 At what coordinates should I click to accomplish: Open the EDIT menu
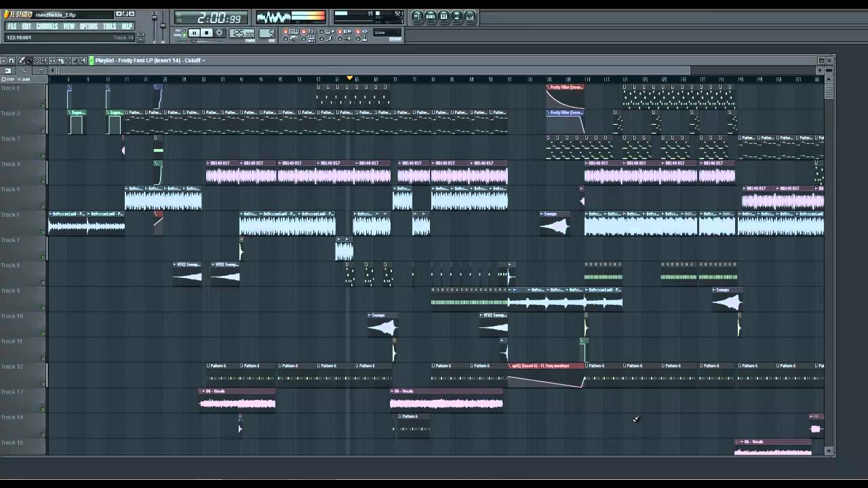pyautogui.click(x=26, y=26)
